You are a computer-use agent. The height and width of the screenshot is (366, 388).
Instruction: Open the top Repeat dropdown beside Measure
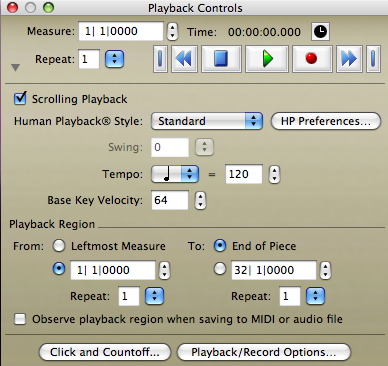pyautogui.click(x=115, y=59)
